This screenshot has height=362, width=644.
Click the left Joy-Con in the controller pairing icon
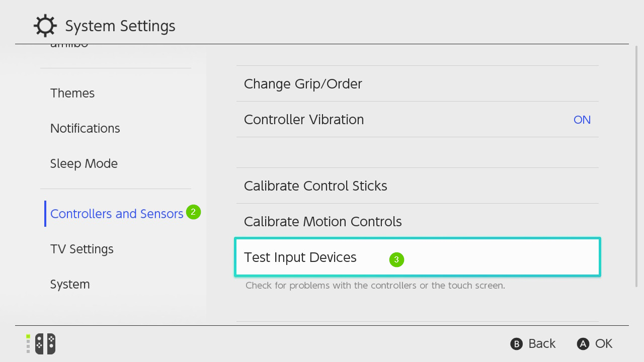click(38, 343)
